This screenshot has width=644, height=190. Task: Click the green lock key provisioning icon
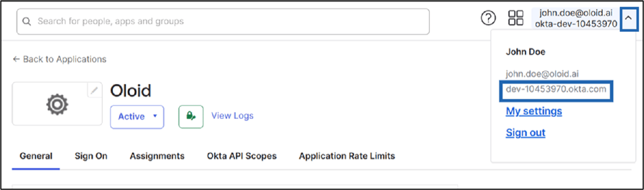pos(191,117)
